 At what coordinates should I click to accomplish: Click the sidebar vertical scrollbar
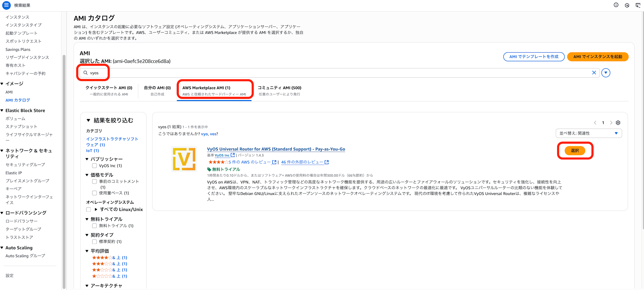click(x=64, y=172)
